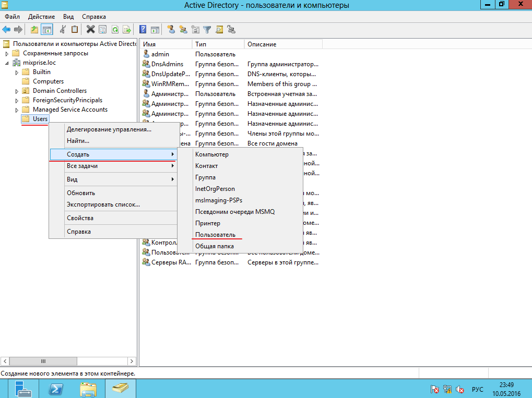532x398 pixels.
Task: Click the Paste clipboard toolbar icon
Action: click(x=75, y=29)
